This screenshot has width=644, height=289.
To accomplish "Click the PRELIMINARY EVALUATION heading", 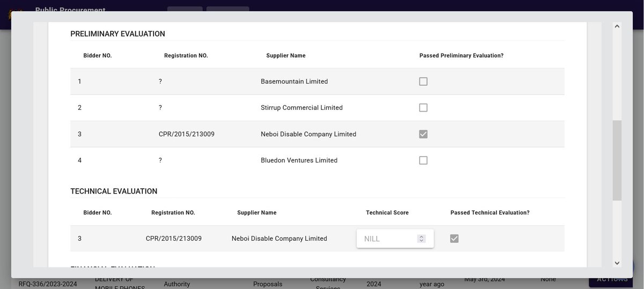I will pos(118,34).
